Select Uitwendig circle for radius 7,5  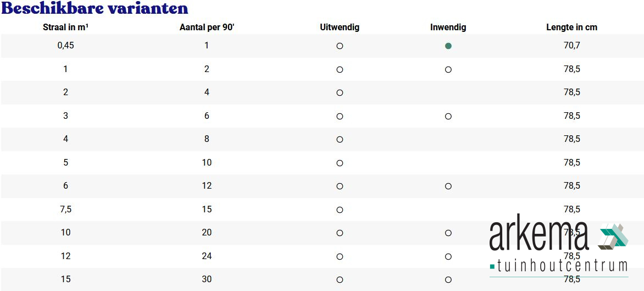340,210
